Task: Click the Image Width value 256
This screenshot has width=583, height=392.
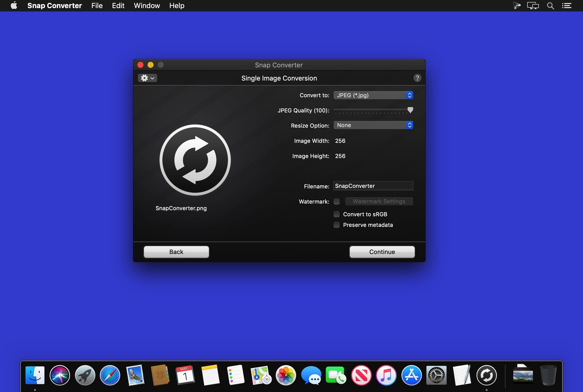Action: pyautogui.click(x=340, y=141)
